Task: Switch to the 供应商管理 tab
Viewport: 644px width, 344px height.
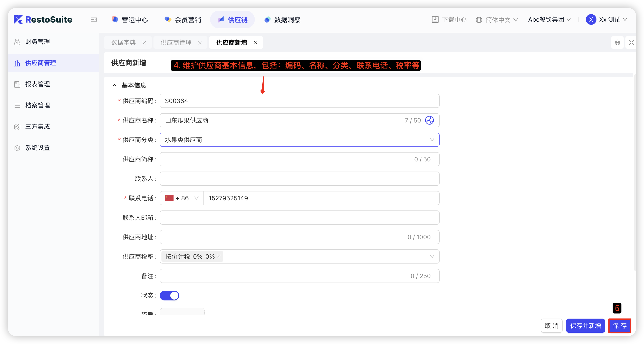Action: pyautogui.click(x=176, y=42)
